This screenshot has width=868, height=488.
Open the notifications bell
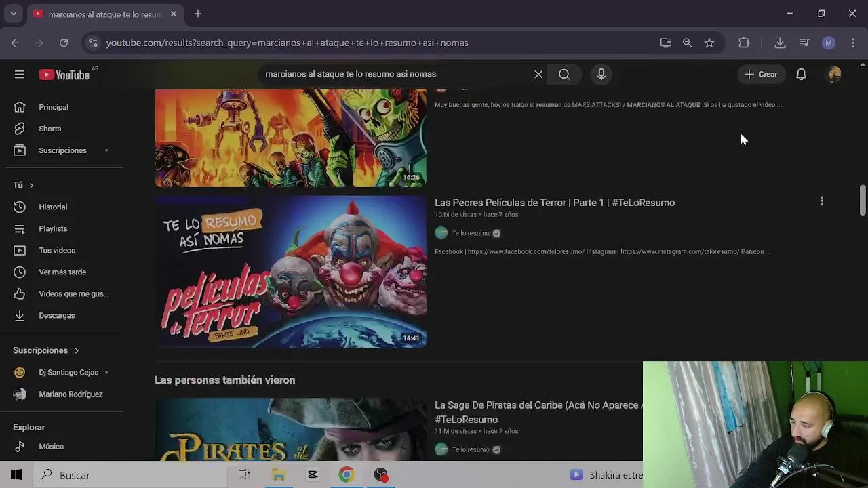tap(802, 75)
